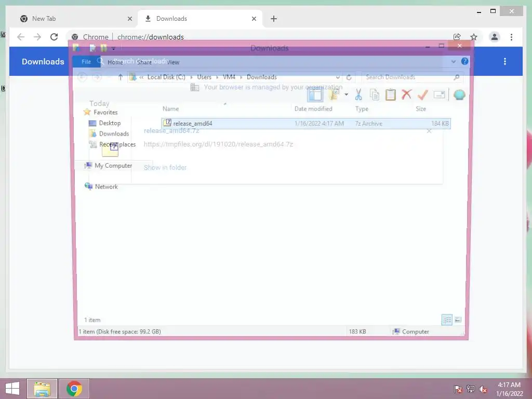532x399 pixels.
Task: Click Chrome's Back arrow
Action: pyautogui.click(x=21, y=37)
